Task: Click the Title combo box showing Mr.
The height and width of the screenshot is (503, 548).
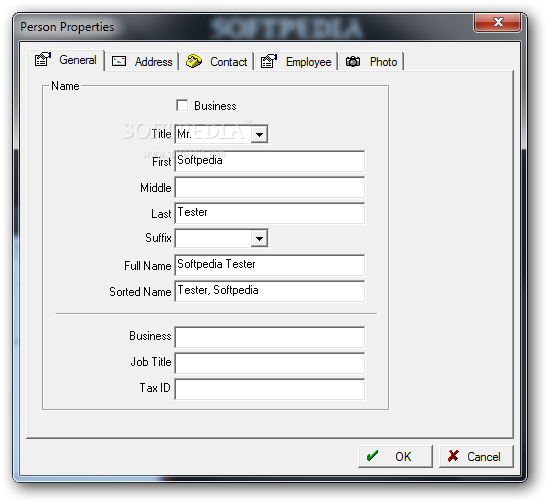Action: point(221,134)
